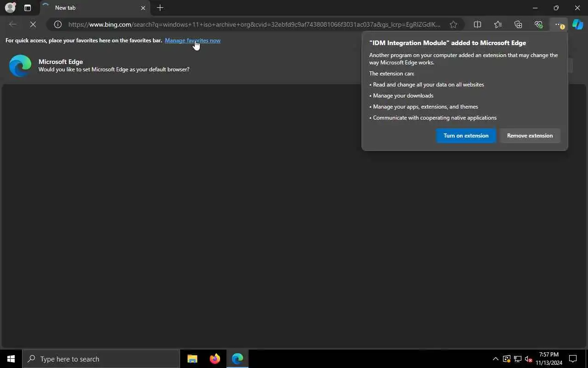
Task: Select the New tab browser tab
Action: (x=94, y=8)
